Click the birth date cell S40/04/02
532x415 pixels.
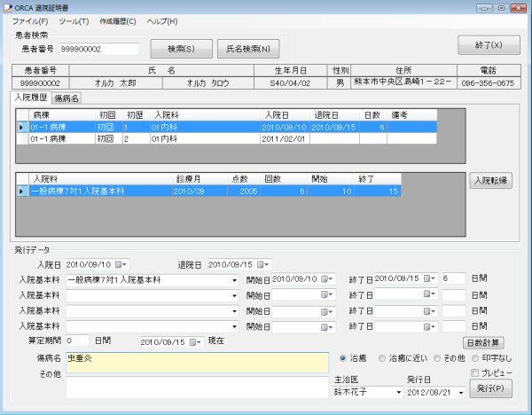290,83
